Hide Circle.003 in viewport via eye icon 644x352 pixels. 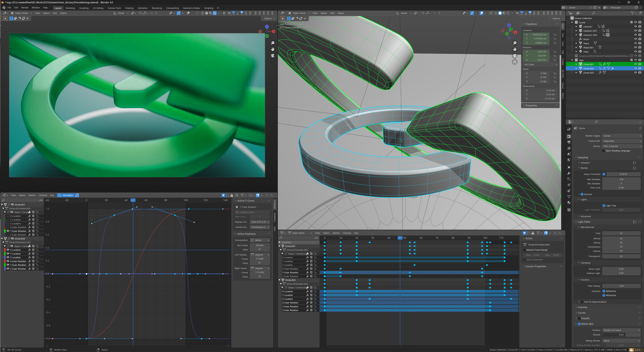636,72
